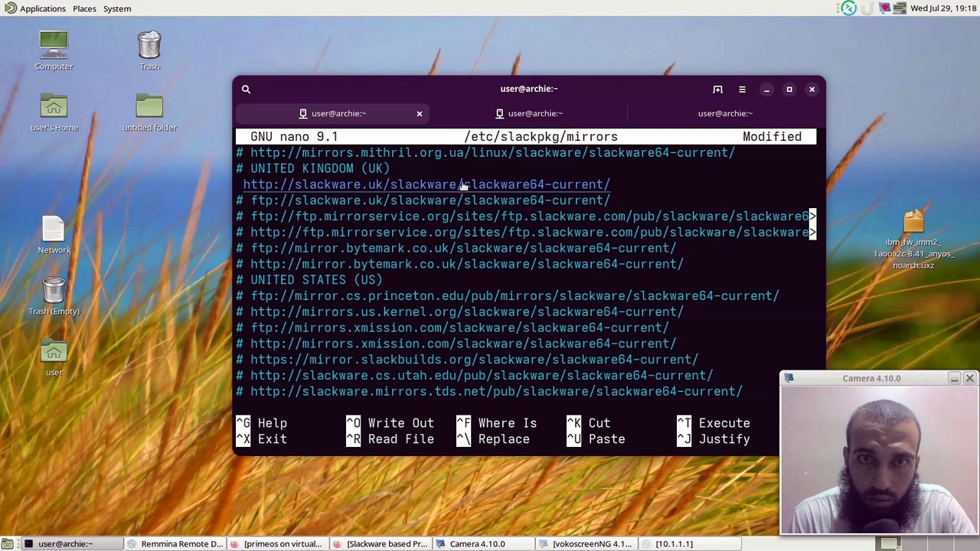The width and height of the screenshot is (980, 551).
Task: Close the first user@archie terminal tab
Action: (x=420, y=113)
